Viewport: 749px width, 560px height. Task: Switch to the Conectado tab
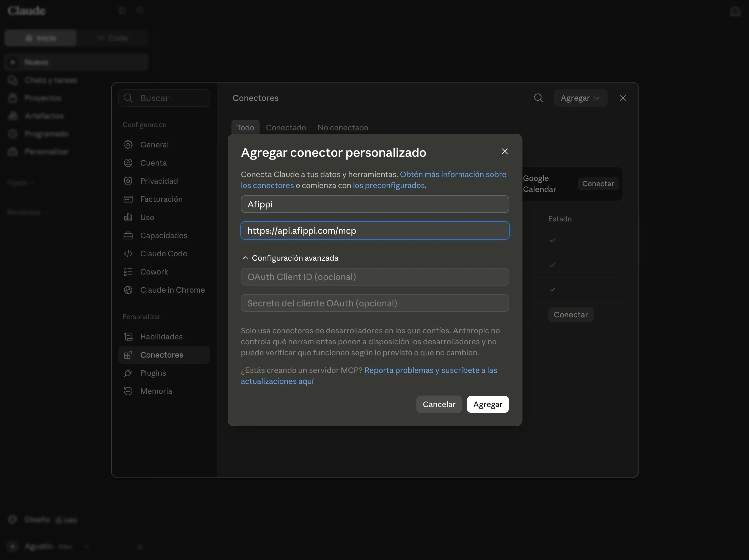tap(286, 128)
